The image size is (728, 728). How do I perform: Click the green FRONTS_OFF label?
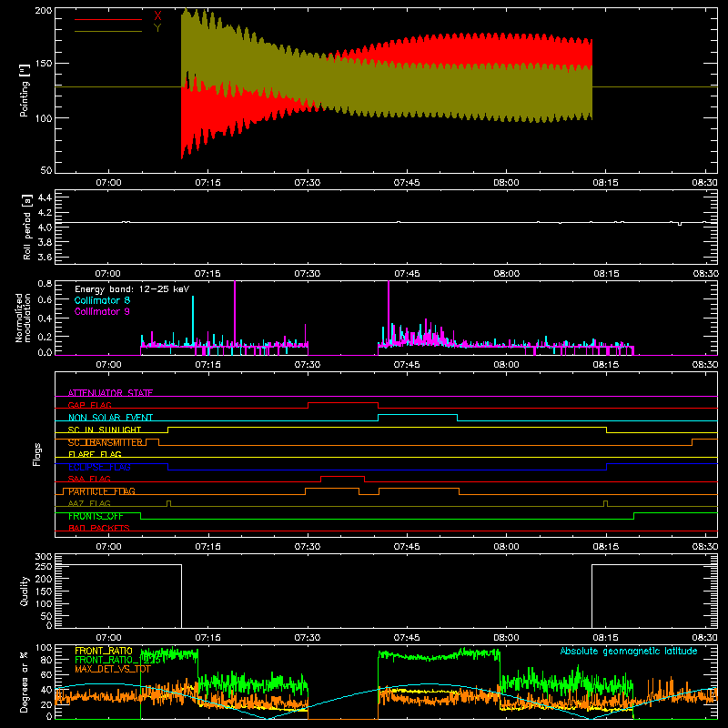[96, 516]
